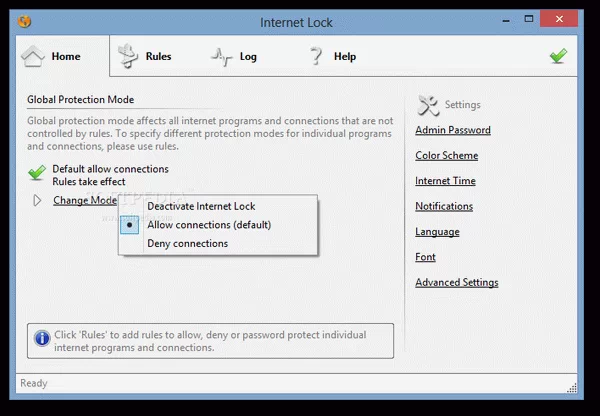Click the window resize grip in the status bar
Screen dimensions: 600x416
[x=572, y=388]
